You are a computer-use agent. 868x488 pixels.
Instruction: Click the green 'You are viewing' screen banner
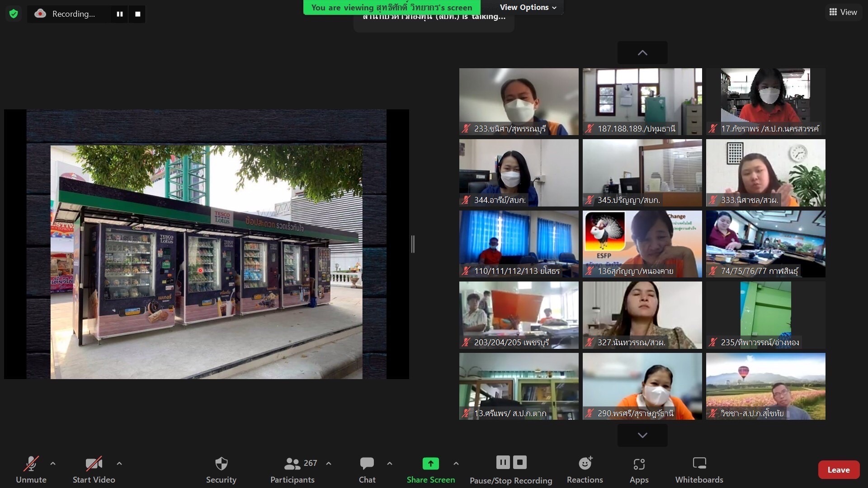(x=392, y=7)
